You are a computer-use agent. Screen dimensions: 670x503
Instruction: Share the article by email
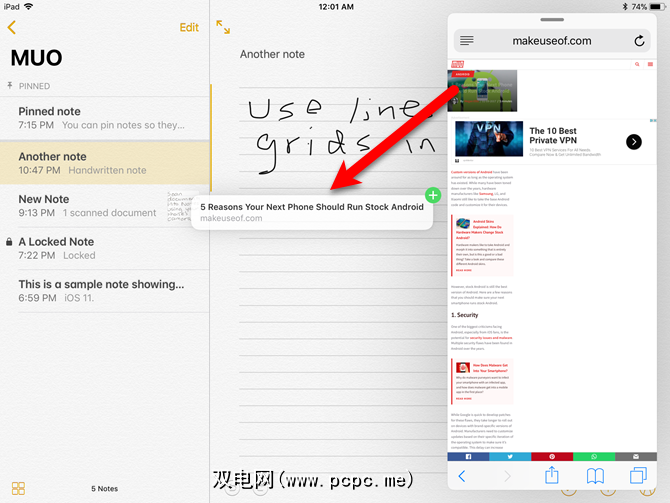[x=636, y=456]
